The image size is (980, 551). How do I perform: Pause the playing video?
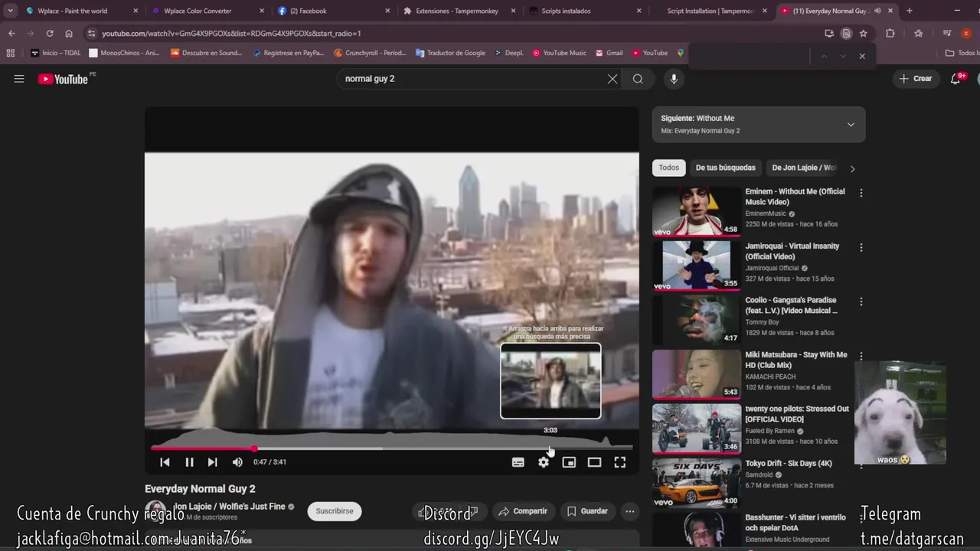[x=189, y=462]
